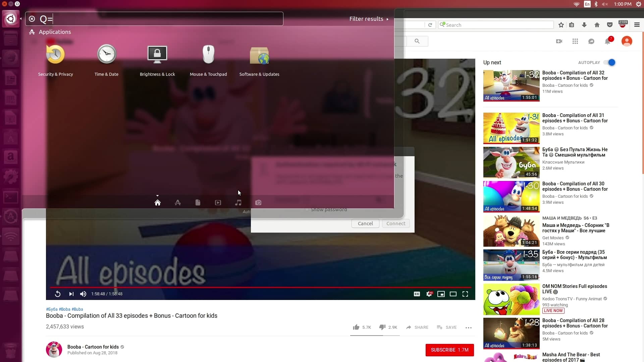Open Time & Date application
644x362 pixels.
coord(106,55)
